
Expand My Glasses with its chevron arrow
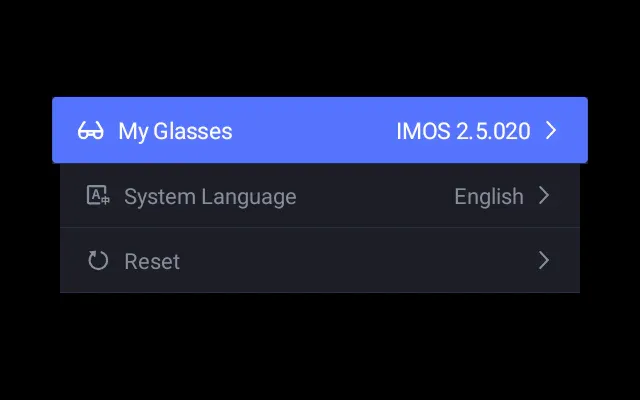551,131
